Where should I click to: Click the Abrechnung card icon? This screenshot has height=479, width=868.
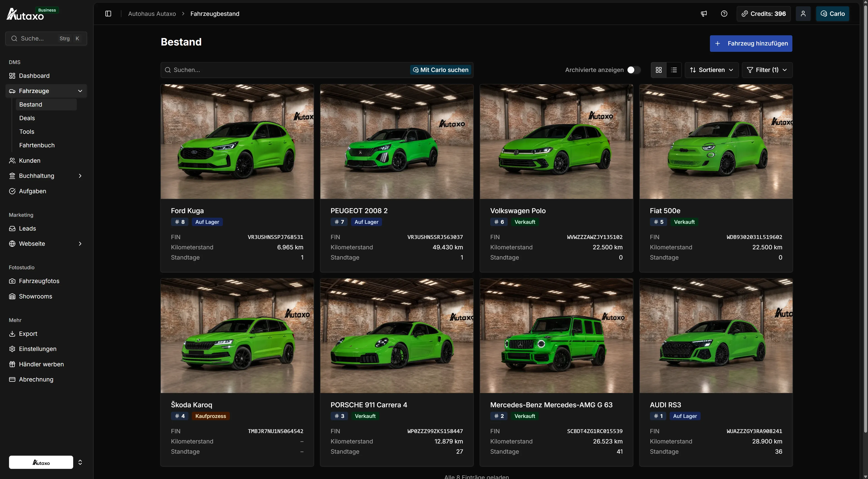coord(12,379)
